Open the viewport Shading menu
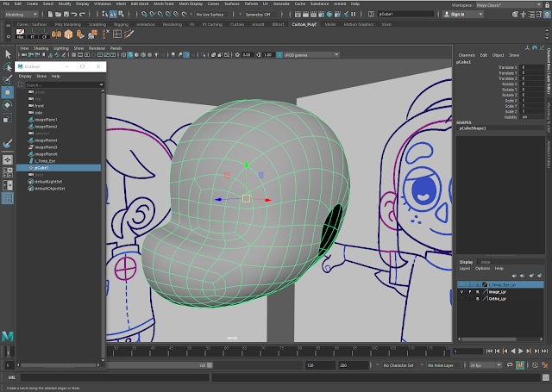Screen dimensions: 552x392 click(x=41, y=48)
